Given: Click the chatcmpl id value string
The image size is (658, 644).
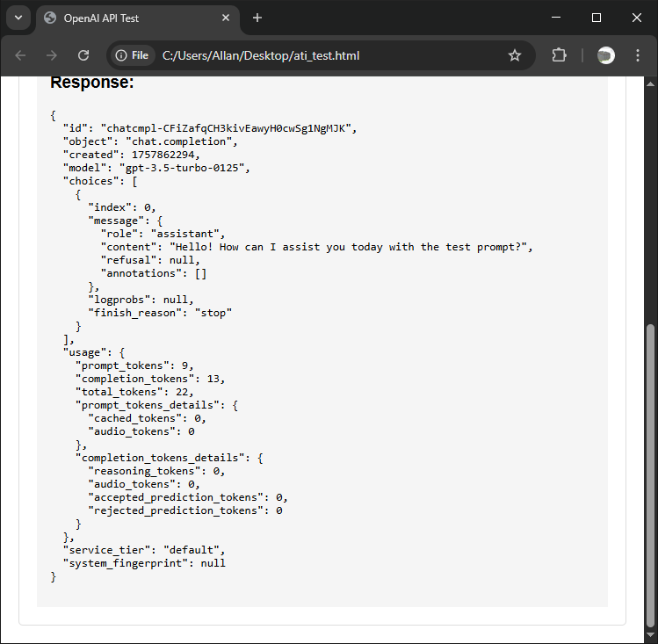Looking at the screenshot, I should coord(226,128).
